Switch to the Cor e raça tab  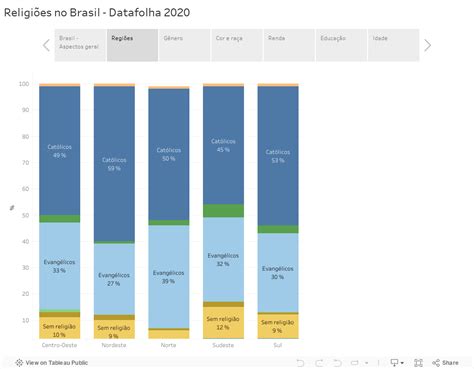[x=237, y=45]
